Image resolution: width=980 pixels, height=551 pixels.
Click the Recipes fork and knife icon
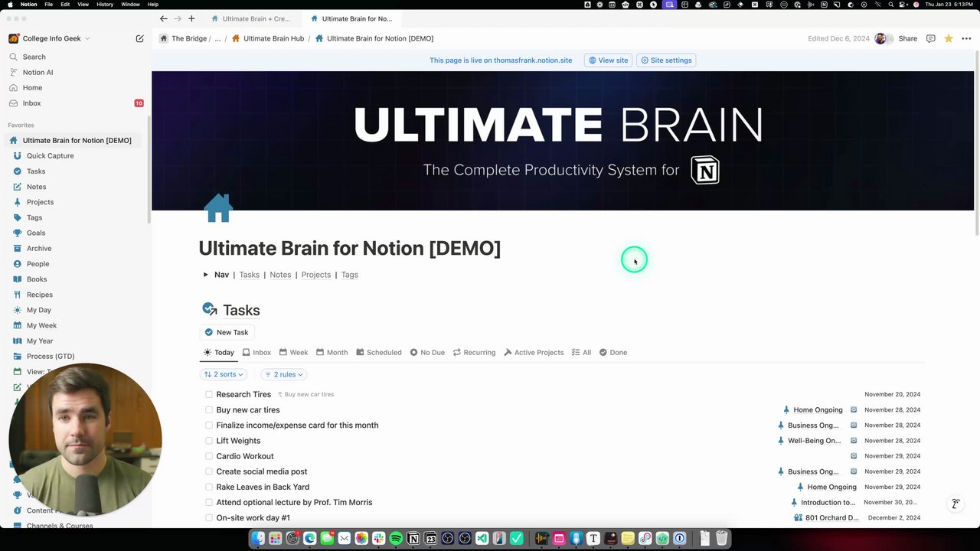tap(18, 295)
